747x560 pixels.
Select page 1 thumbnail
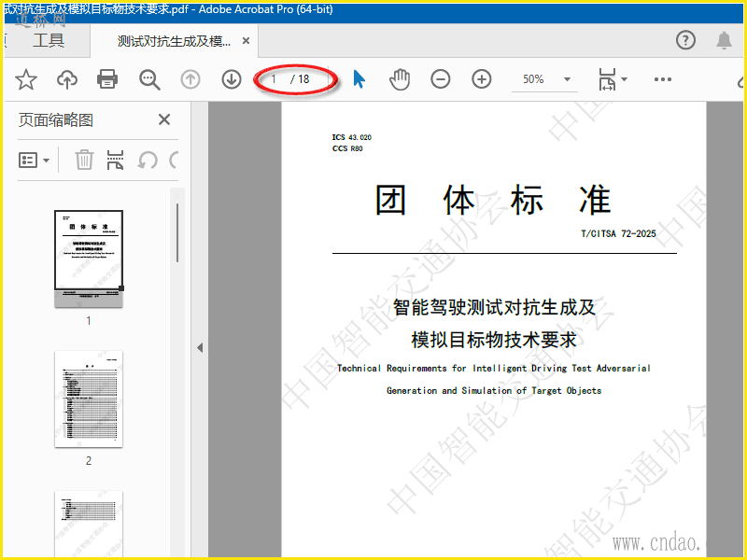[x=89, y=259]
